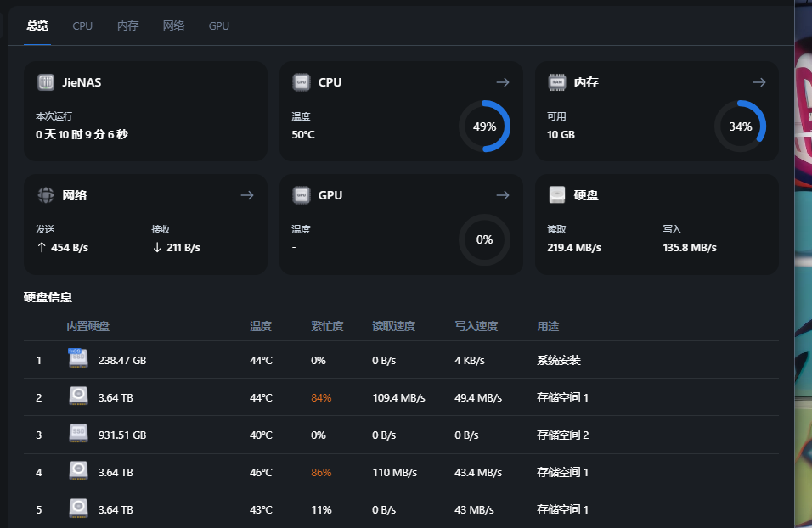This screenshot has height=528, width=812.
Task: Click the 931.51 GB SSD icon
Action: [78, 434]
